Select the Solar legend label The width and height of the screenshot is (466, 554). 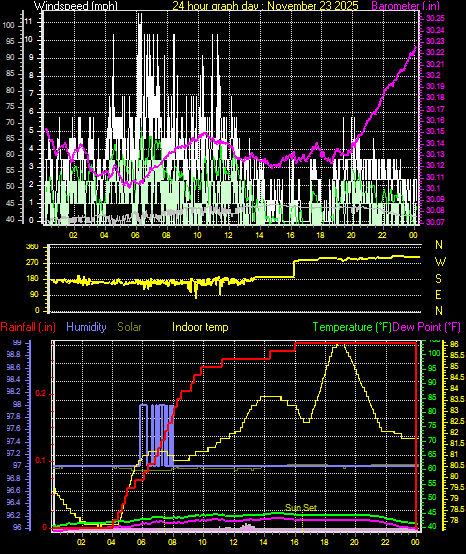pos(129,327)
